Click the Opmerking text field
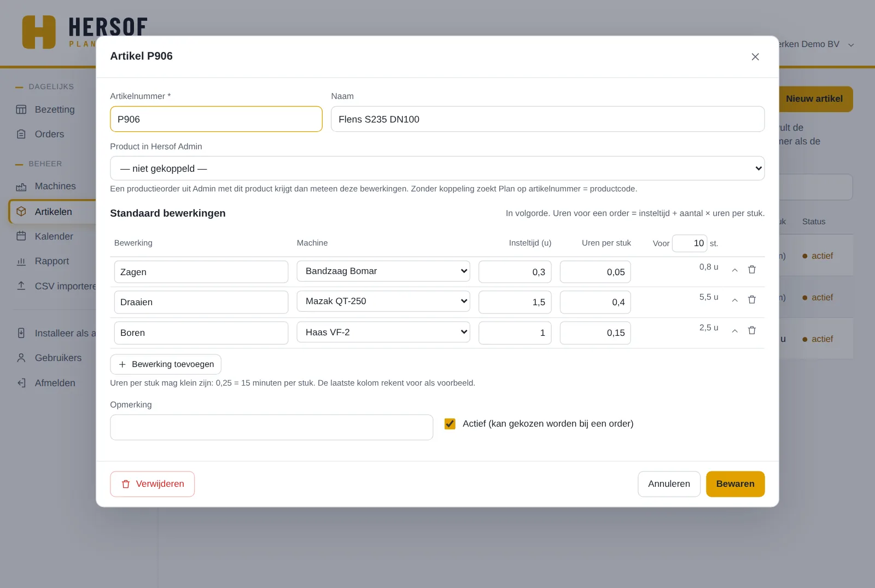The width and height of the screenshot is (875, 588). click(271, 427)
